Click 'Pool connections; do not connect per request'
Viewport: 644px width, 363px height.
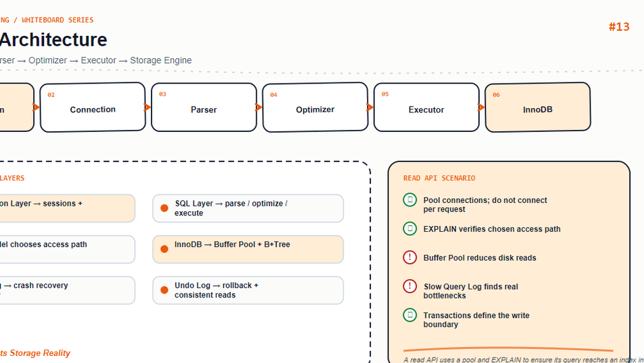point(485,205)
